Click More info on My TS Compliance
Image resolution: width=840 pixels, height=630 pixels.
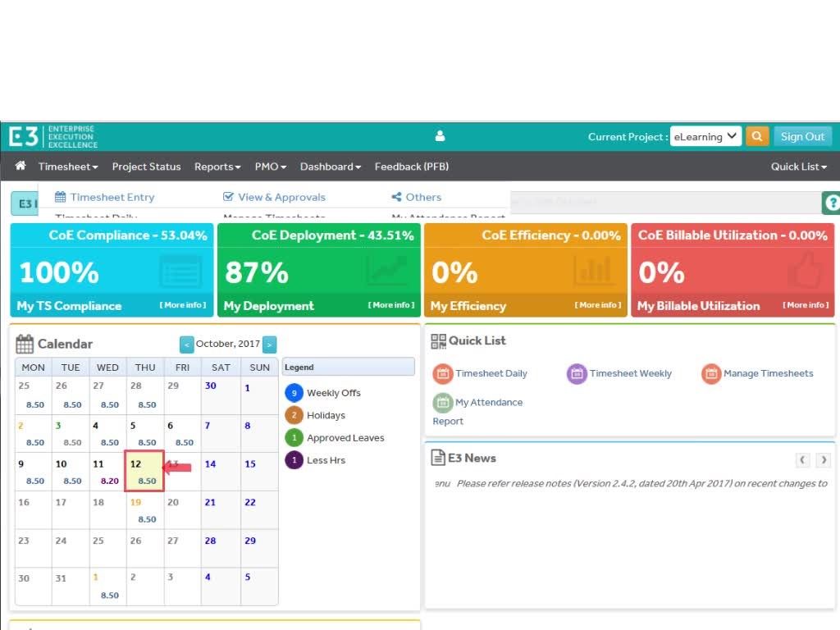pos(183,305)
